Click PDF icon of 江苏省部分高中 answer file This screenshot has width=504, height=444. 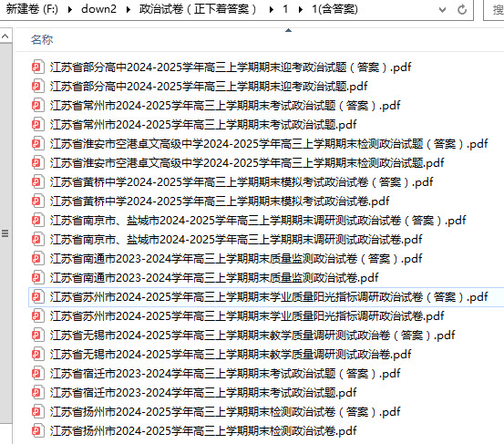tap(37, 67)
